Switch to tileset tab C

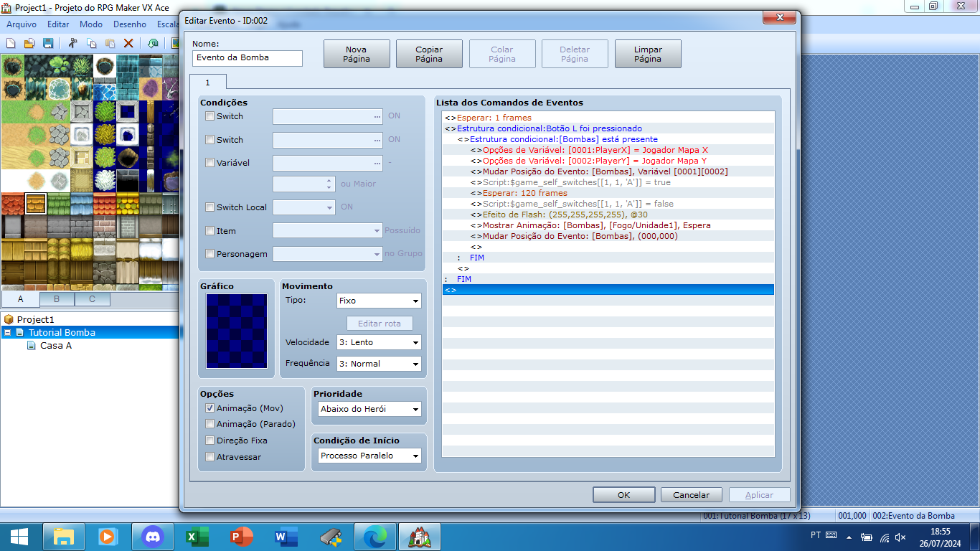pyautogui.click(x=93, y=299)
